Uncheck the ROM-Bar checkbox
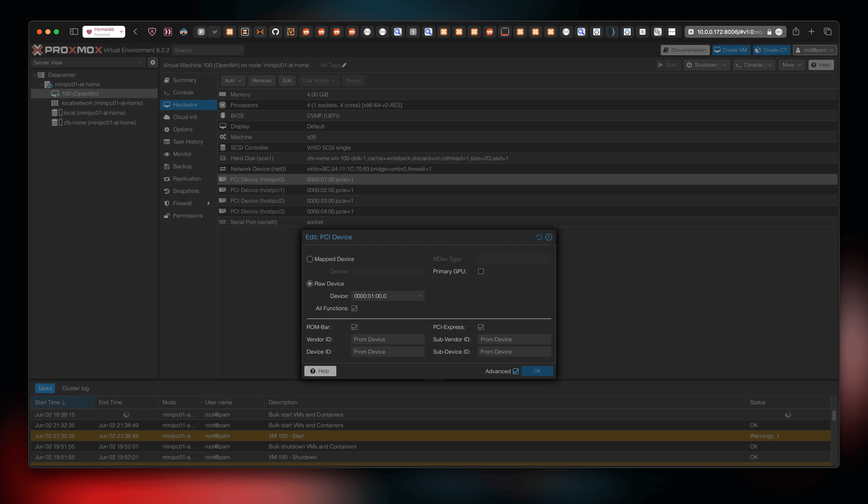This screenshot has width=868, height=504. pos(354,327)
